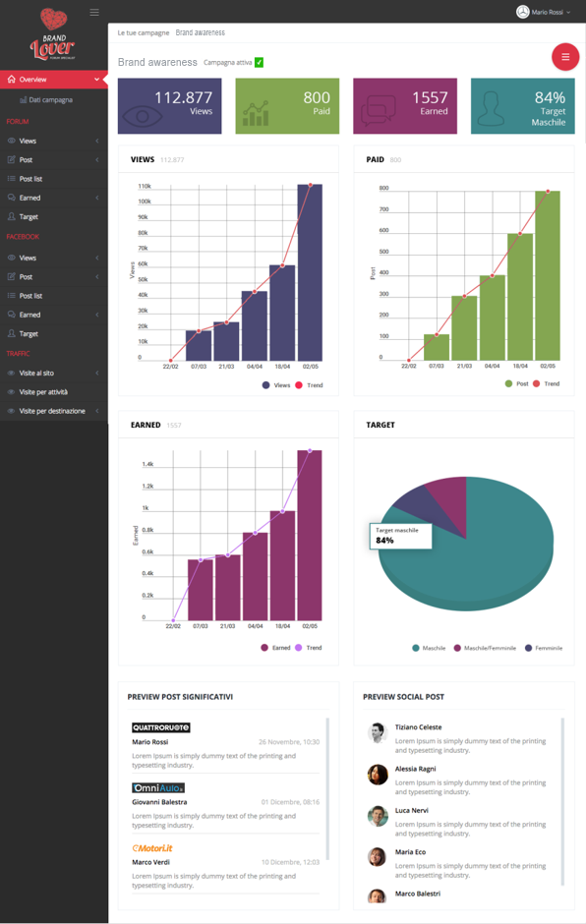Click the Forum Post list icon
This screenshot has height=924, width=586.
pos(11,179)
